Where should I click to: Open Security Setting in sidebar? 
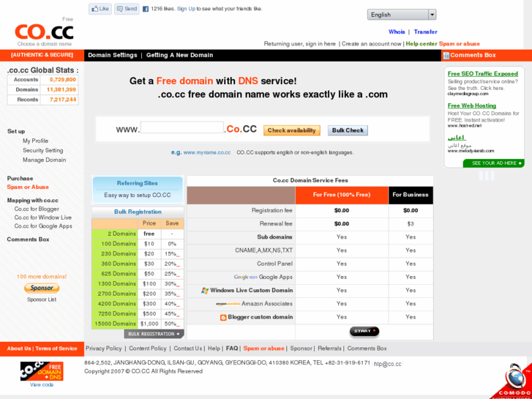pyautogui.click(x=42, y=150)
